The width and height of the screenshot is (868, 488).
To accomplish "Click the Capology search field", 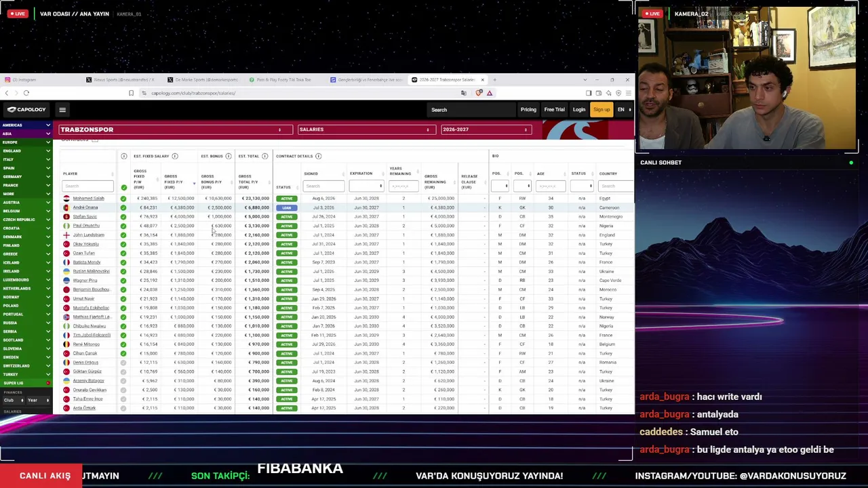I will point(471,110).
